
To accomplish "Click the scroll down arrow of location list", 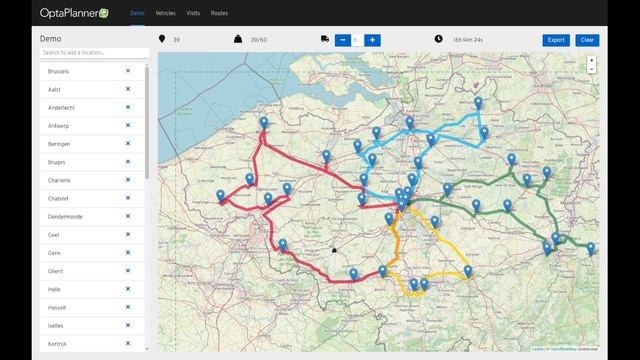I will [x=147, y=349].
